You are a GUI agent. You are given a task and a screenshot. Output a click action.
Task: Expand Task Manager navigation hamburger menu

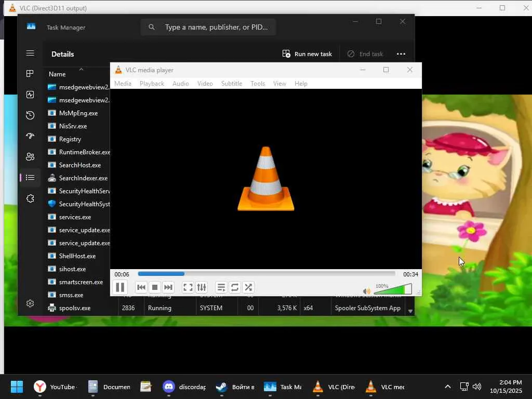click(x=30, y=54)
